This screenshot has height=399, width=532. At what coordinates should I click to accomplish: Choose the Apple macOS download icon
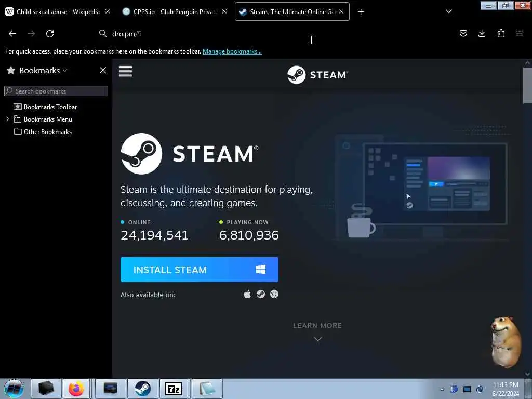(247, 294)
